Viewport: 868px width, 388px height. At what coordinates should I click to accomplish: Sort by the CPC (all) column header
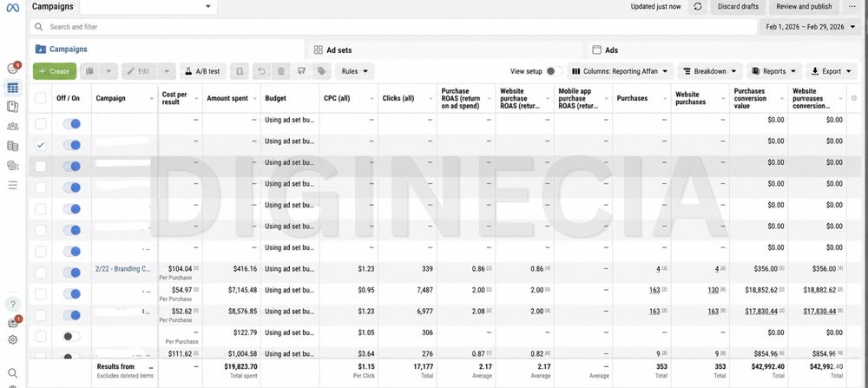pos(349,99)
